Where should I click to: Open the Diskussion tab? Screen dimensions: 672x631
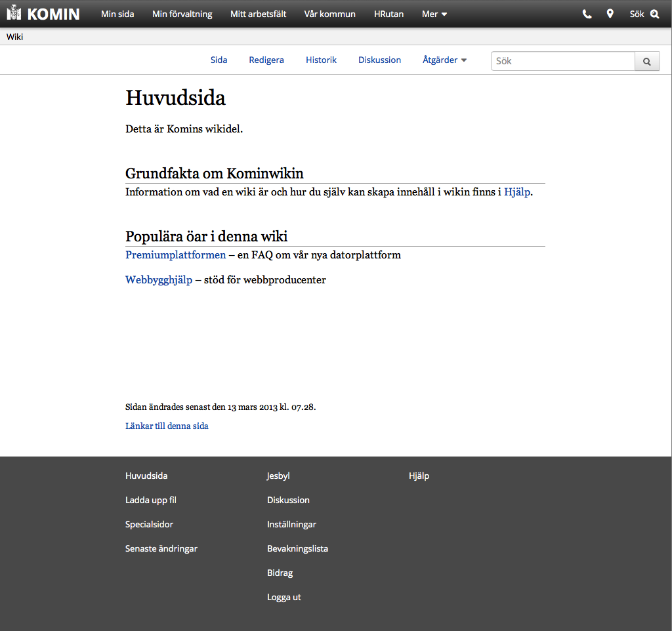coord(379,60)
